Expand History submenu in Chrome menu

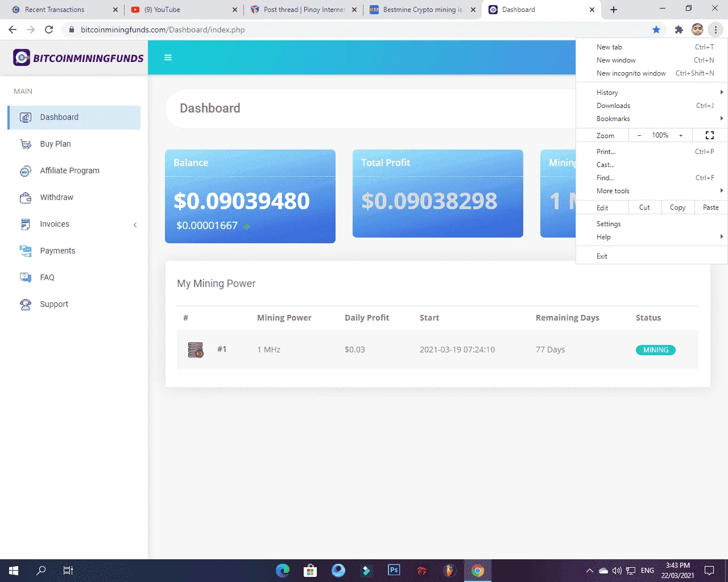tap(652, 92)
